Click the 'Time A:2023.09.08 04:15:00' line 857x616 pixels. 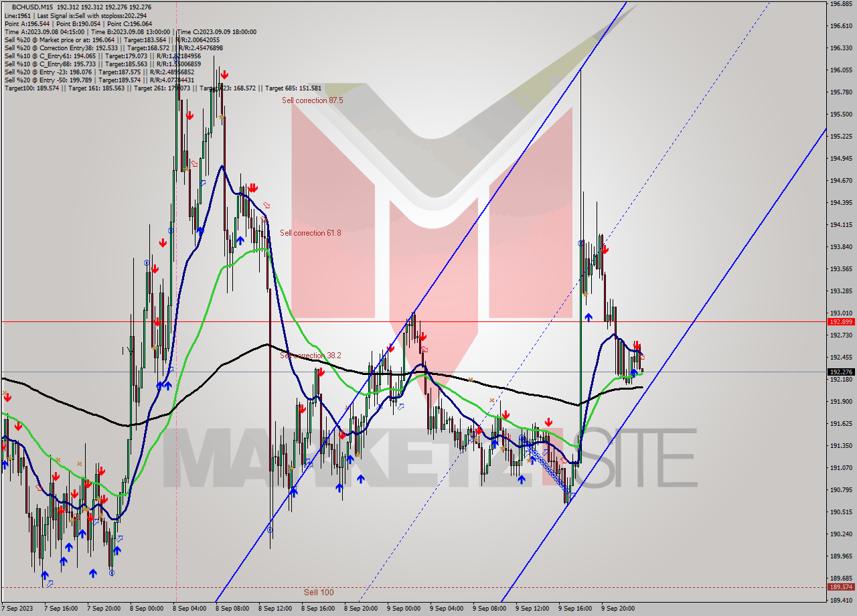pos(130,31)
